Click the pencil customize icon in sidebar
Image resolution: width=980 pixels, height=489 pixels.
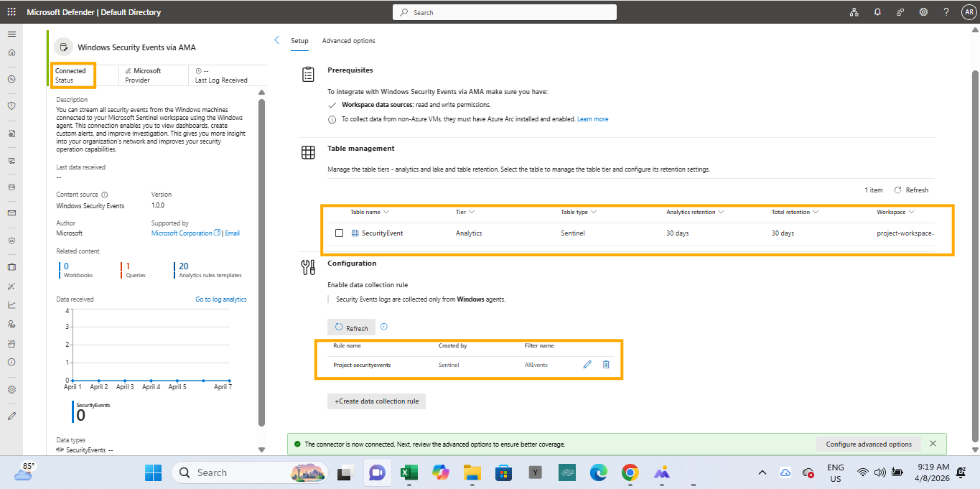(x=11, y=416)
